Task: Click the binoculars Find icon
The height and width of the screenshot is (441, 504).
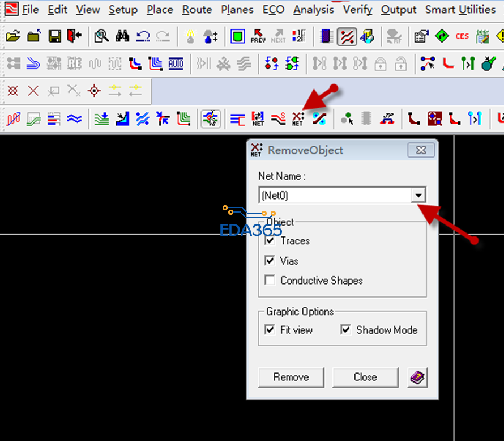Action: coord(122,36)
